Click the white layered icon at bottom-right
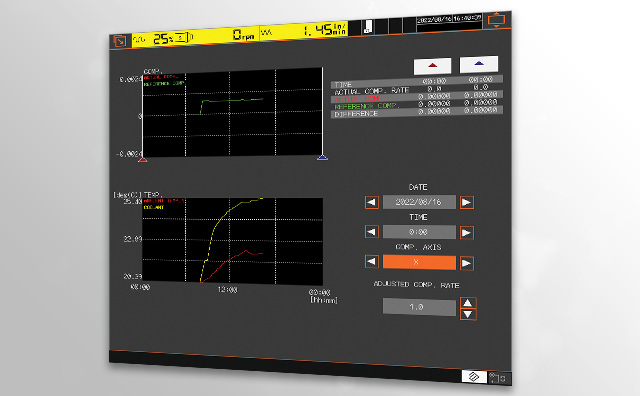 point(474,376)
